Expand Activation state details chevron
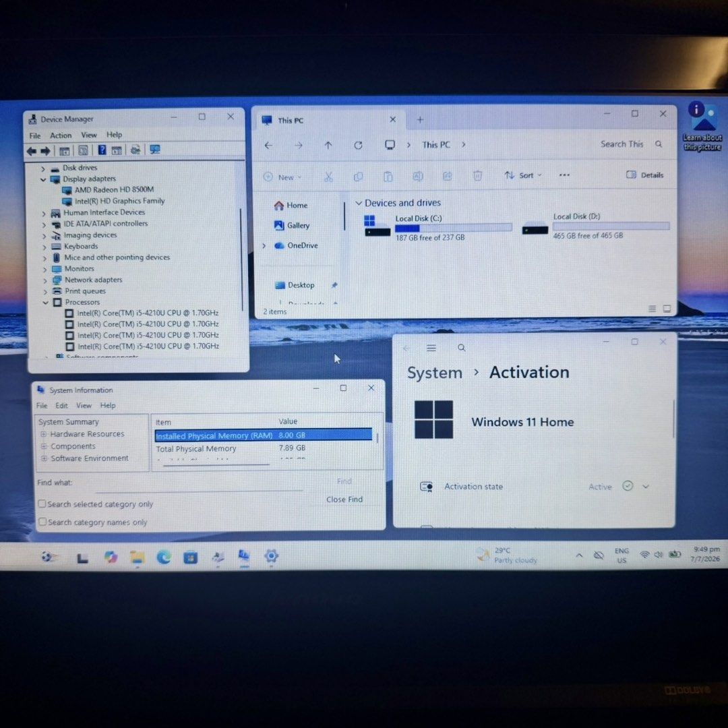The image size is (728, 728). 645,487
